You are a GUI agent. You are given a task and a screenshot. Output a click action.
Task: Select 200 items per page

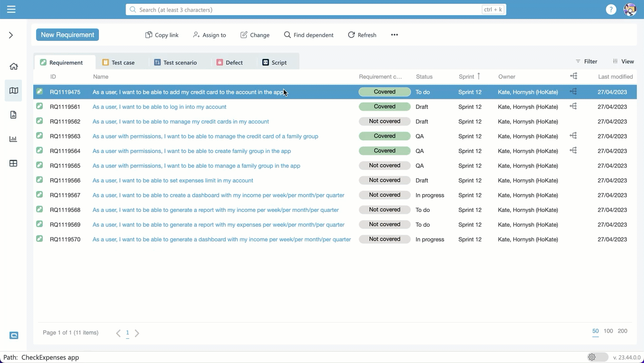point(622,331)
